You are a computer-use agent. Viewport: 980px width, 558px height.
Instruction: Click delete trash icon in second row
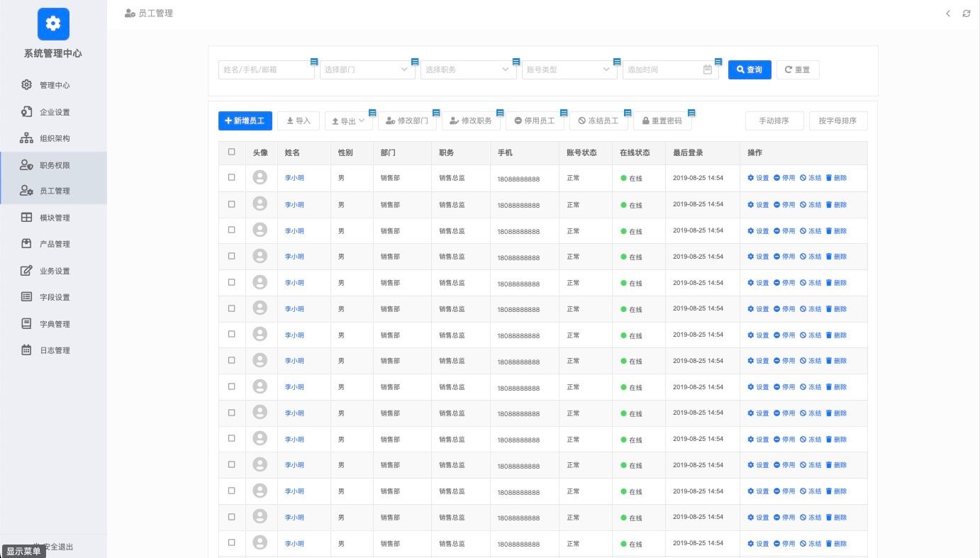[x=828, y=204]
